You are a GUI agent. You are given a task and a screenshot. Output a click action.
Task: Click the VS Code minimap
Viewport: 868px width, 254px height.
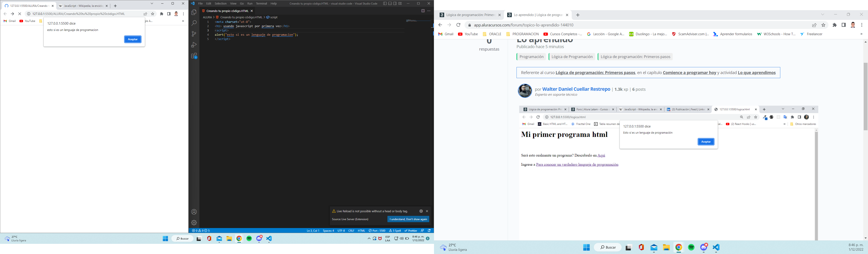[x=418, y=21]
